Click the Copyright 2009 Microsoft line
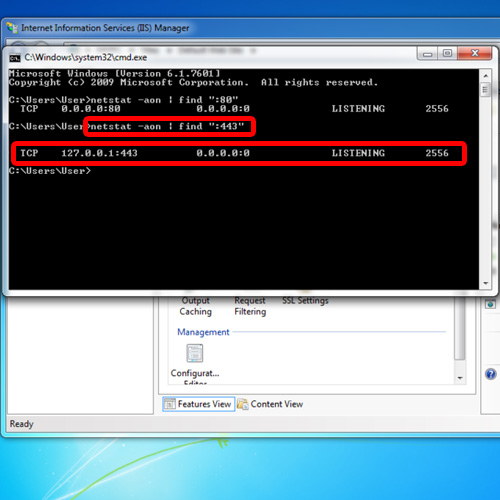 (x=193, y=82)
